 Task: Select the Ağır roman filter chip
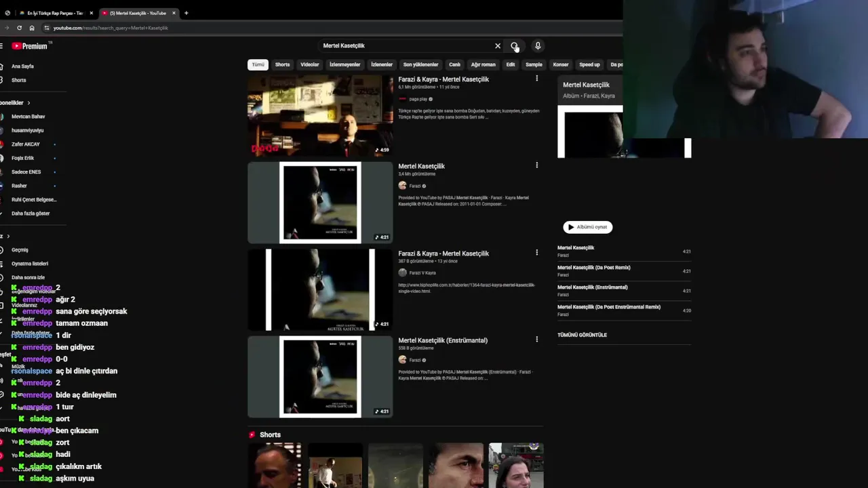(484, 64)
